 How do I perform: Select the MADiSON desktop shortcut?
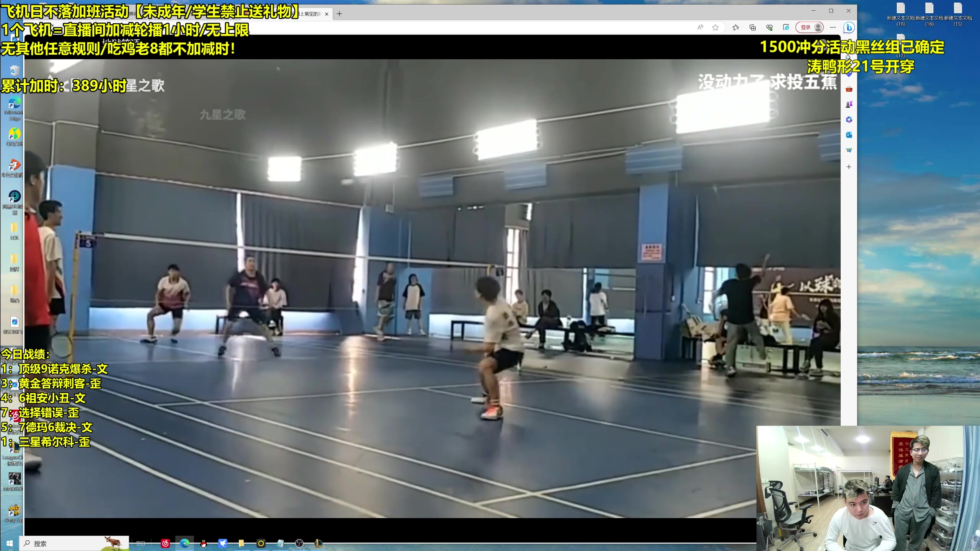pos(13,482)
